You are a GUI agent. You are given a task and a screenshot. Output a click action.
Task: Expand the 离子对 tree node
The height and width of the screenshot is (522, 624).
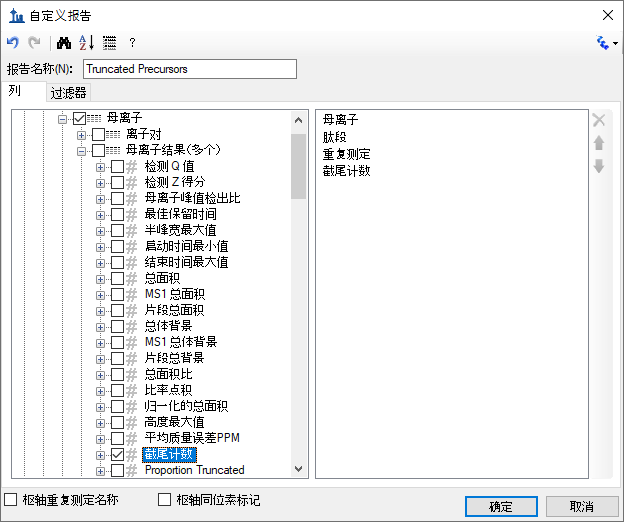click(81, 135)
